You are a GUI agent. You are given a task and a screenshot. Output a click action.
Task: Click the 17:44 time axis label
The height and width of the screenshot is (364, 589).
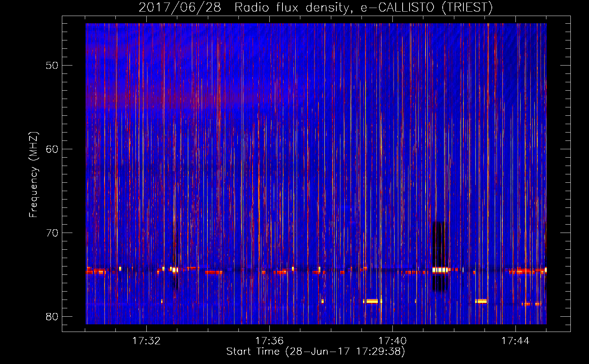coord(515,341)
